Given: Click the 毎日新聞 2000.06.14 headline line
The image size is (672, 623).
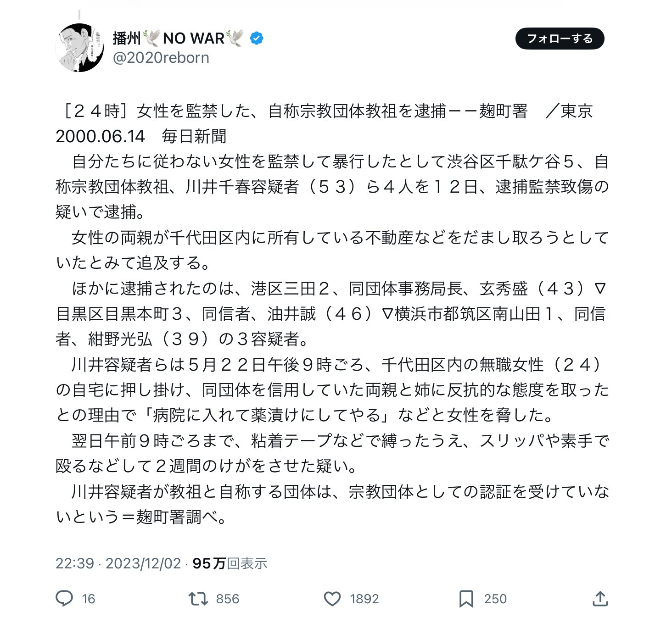Looking at the screenshot, I should point(141,136).
